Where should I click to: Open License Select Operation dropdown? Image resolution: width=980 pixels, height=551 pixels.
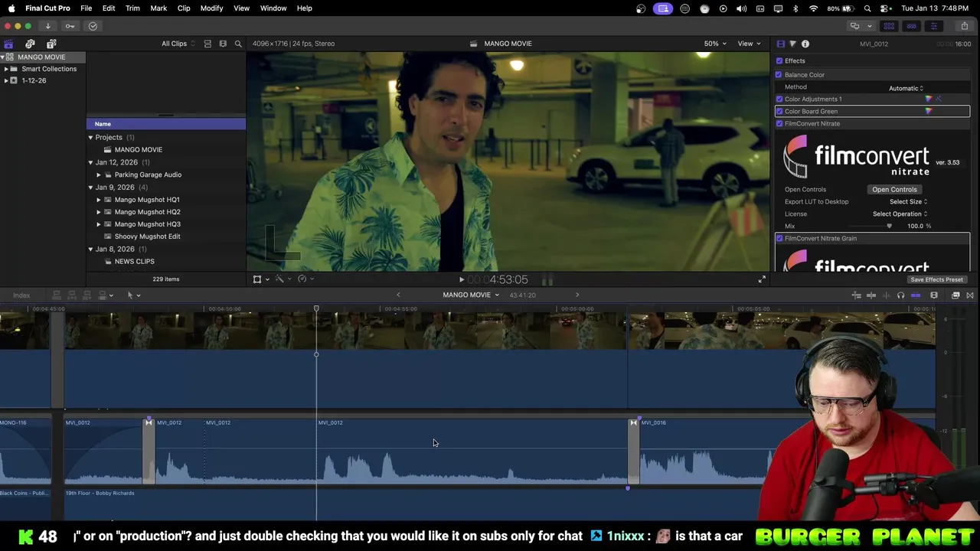[900, 214]
